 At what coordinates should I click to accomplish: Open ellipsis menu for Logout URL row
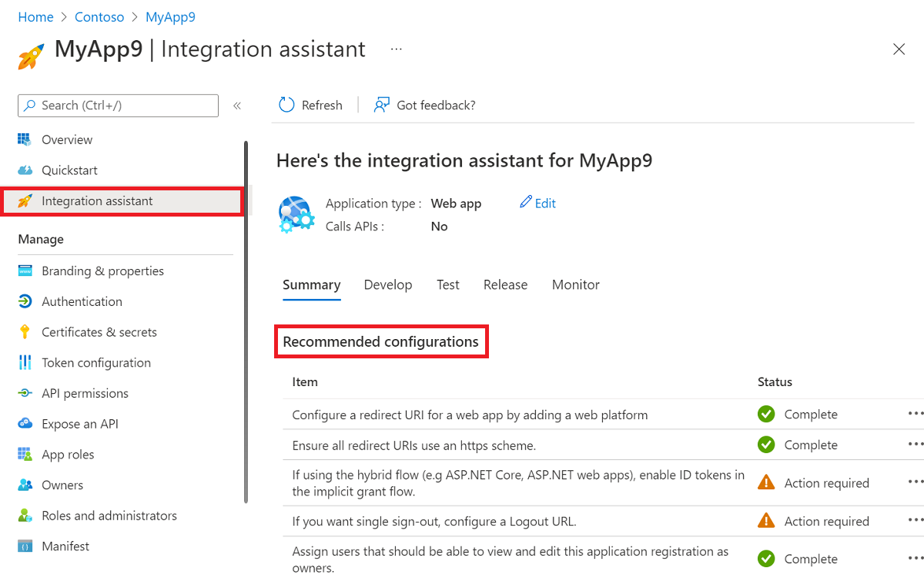coord(915,521)
